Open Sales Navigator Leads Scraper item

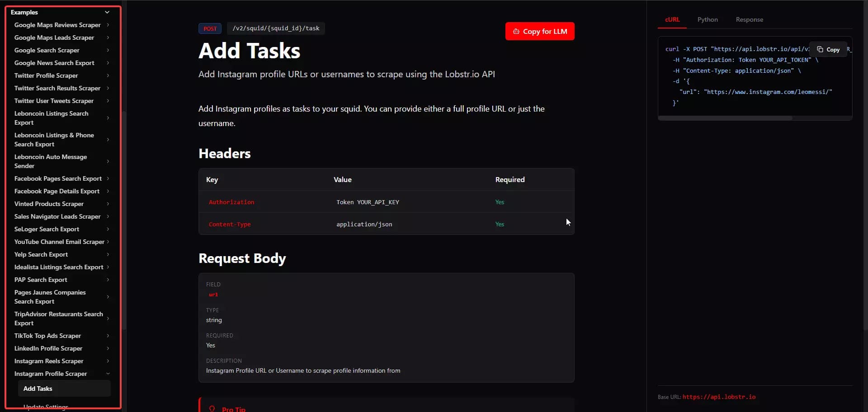pyautogui.click(x=57, y=216)
